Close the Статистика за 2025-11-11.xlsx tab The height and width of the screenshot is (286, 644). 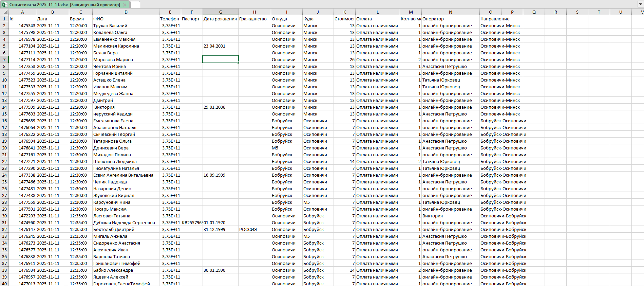pyautogui.click(x=125, y=5)
